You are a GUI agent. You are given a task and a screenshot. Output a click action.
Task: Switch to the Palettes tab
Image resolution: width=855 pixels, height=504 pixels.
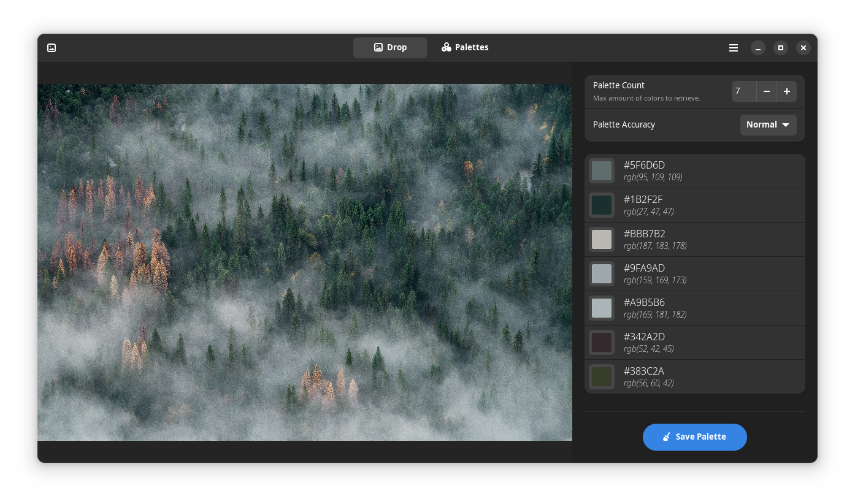click(x=465, y=48)
